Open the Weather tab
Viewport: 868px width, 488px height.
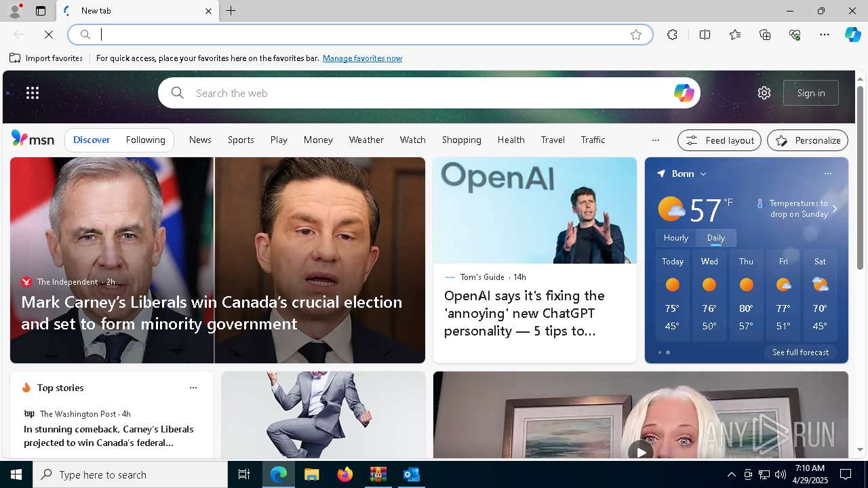pyautogui.click(x=366, y=140)
